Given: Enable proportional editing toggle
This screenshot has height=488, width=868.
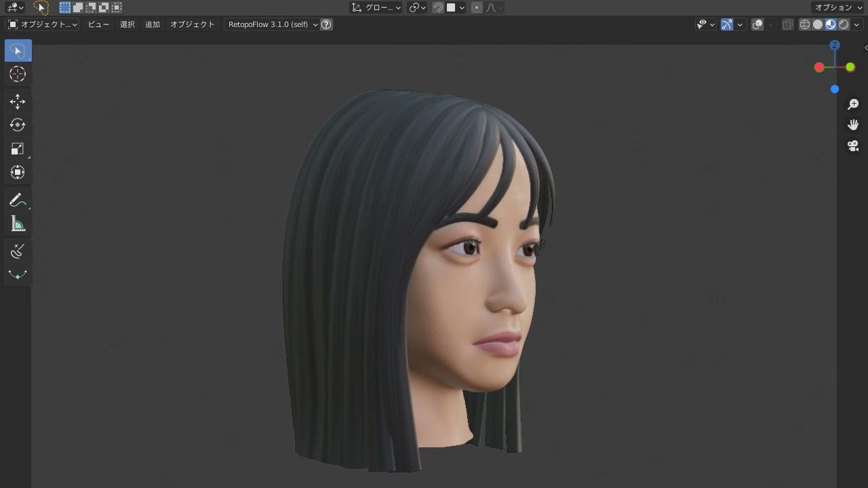Looking at the screenshot, I should click(x=477, y=7).
